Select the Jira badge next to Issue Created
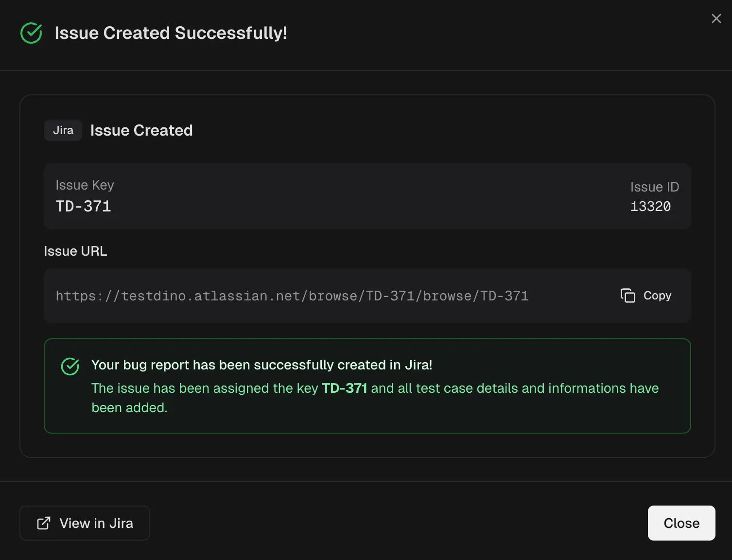 (x=63, y=130)
